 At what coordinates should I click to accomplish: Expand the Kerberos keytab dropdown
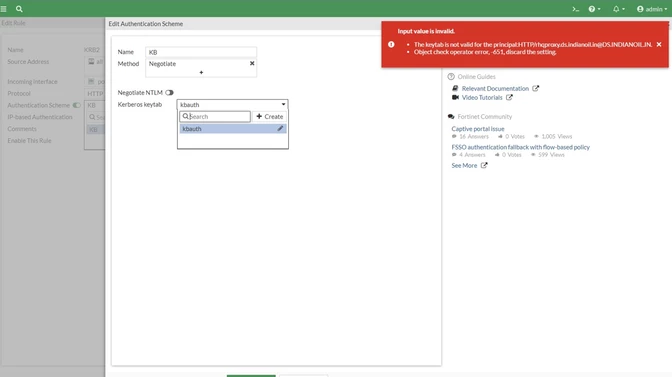coord(232,105)
